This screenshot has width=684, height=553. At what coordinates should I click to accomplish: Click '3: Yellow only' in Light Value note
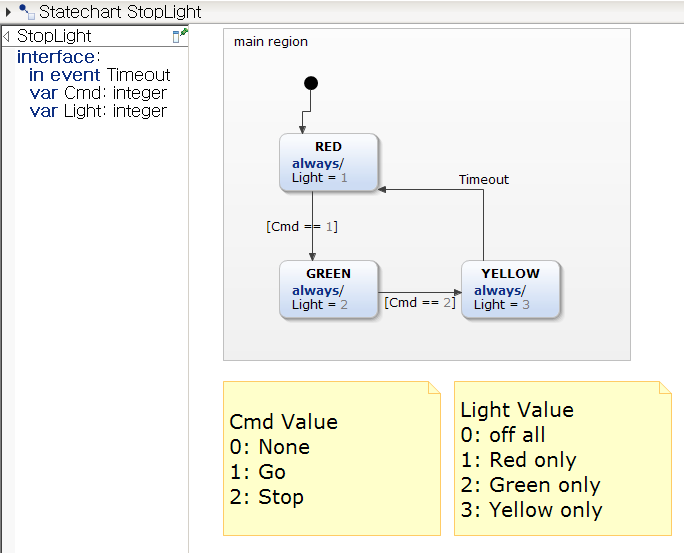532,510
